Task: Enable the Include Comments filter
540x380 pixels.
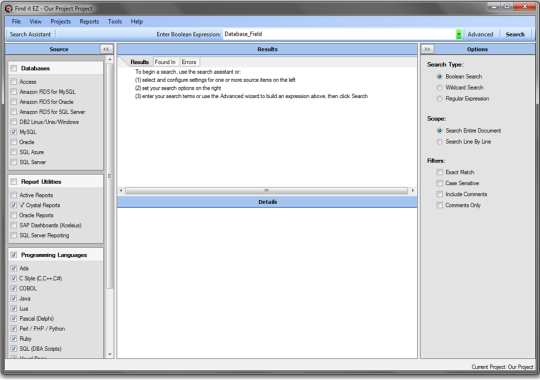Action: coord(439,194)
